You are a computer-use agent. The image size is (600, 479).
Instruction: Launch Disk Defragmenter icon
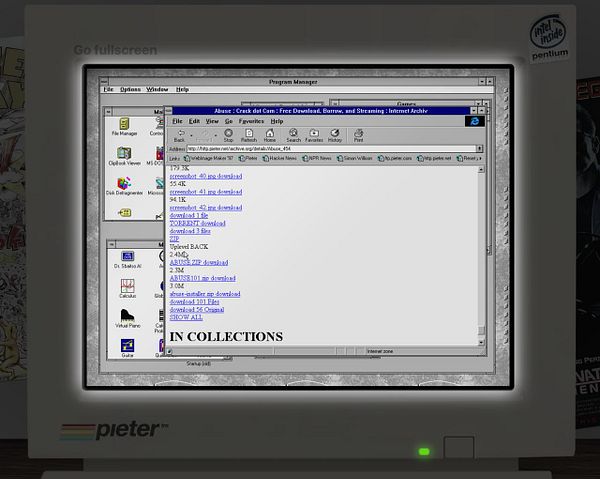pos(124,186)
